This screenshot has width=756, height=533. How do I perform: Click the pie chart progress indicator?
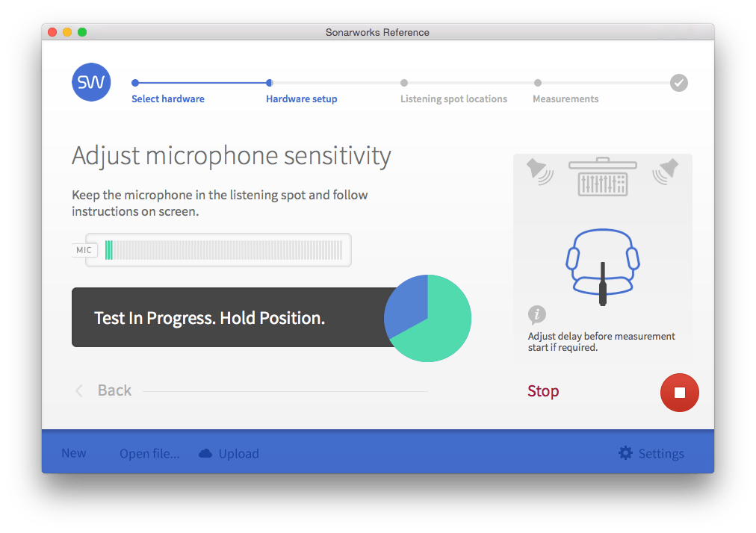(427, 318)
